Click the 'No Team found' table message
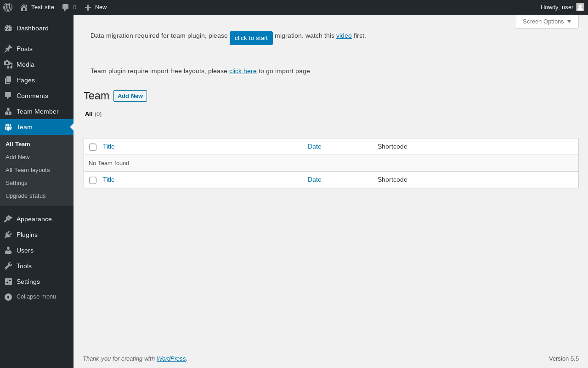The height and width of the screenshot is (368, 588). point(109,163)
